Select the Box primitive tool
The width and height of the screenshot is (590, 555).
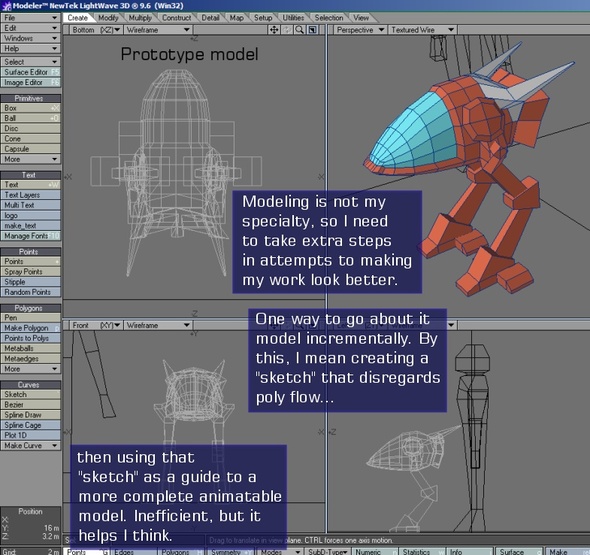click(x=30, y=108)
